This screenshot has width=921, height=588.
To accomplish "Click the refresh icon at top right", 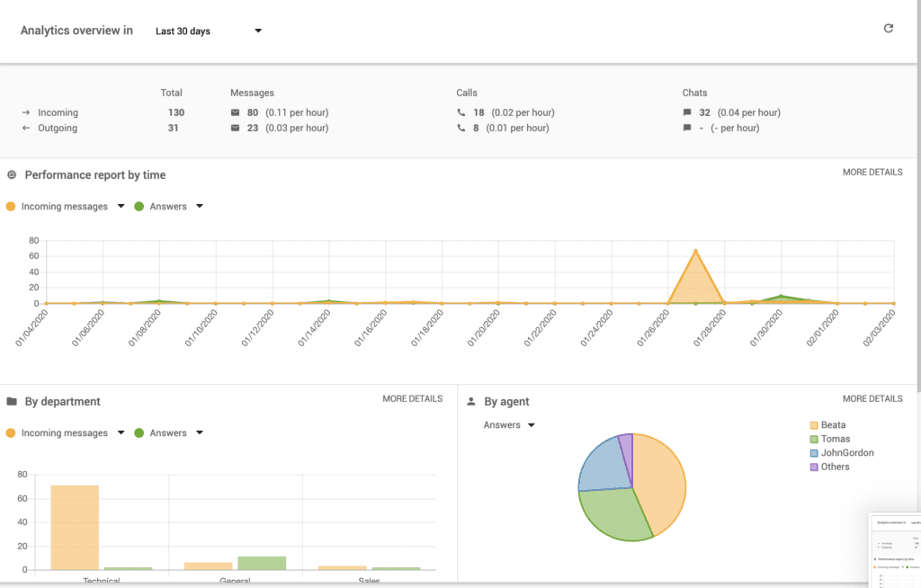I will coord(889,28).
